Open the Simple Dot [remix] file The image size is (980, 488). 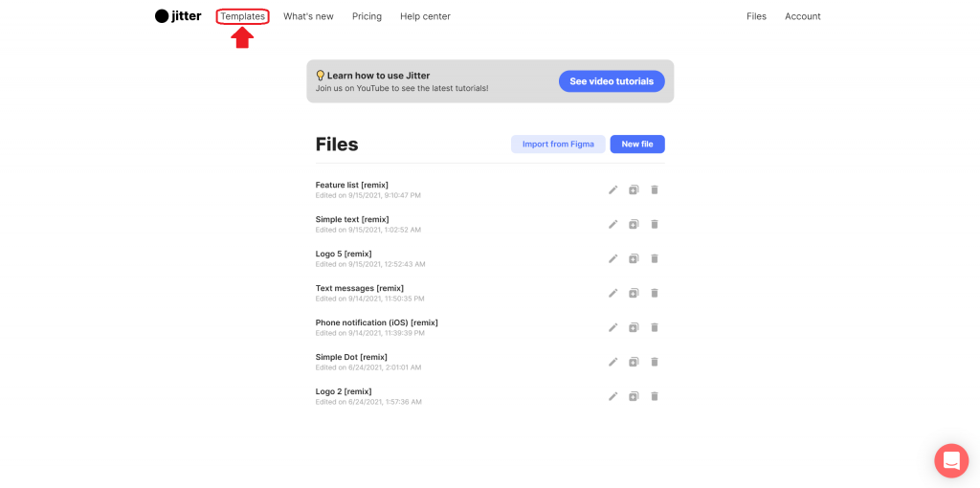click(352, 357)
